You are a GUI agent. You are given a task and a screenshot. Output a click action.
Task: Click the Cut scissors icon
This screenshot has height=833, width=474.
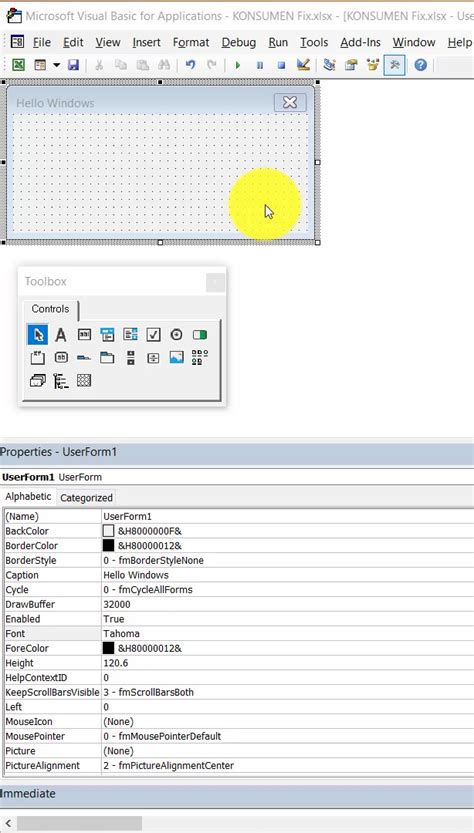99,65
